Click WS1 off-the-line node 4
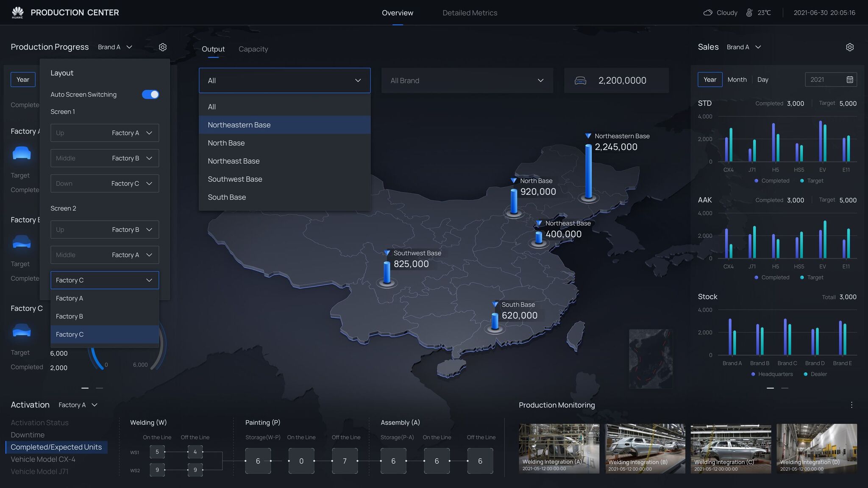868x488 pixels. coord(195,452)
